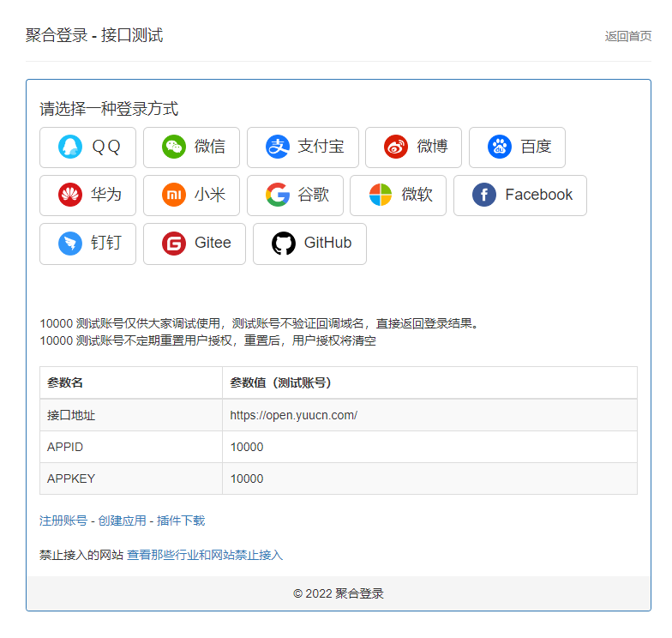Viewport: 672px width, 638px height.
Task: Click the Baidu paw icon
Action: (500, 147)
